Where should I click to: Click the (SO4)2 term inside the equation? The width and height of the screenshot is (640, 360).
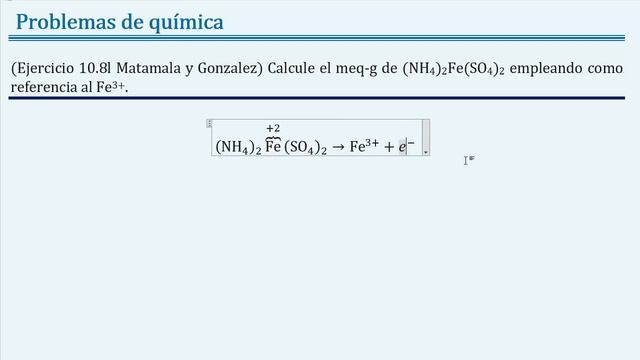pos(305,147)
